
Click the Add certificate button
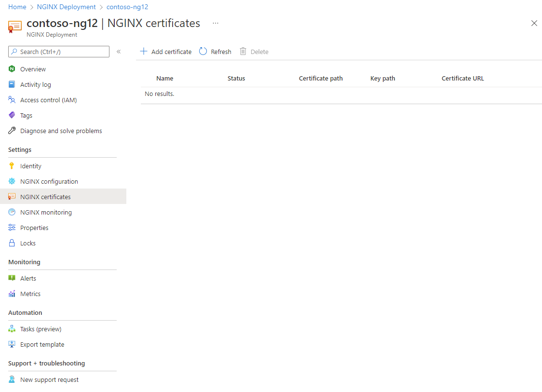165,52
